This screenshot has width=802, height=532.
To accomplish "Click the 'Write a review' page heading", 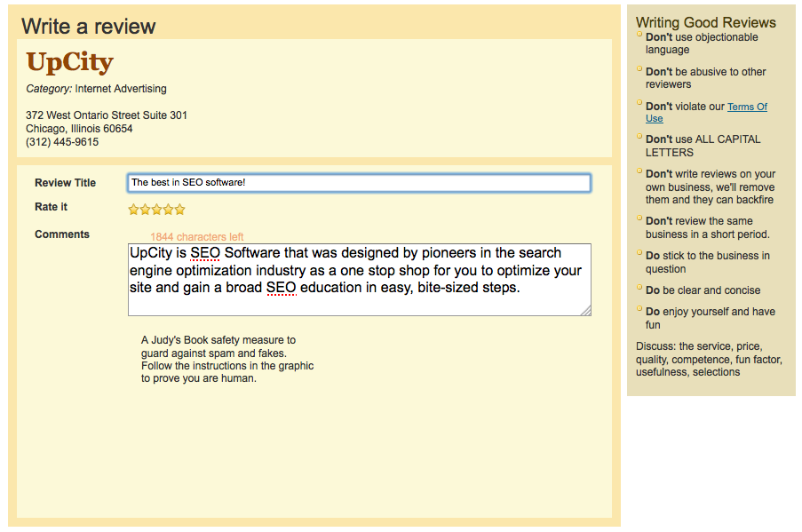I will pyautogui.click(x=89, y=26).
